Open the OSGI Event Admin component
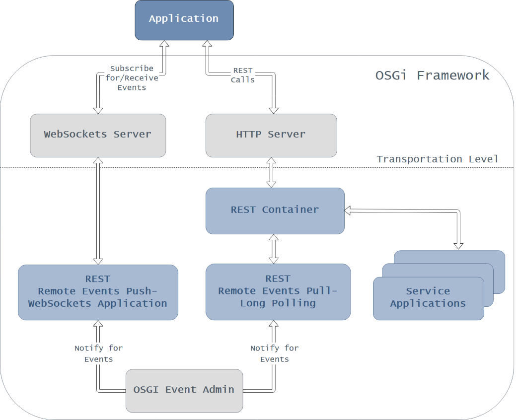 click(184, 391)
